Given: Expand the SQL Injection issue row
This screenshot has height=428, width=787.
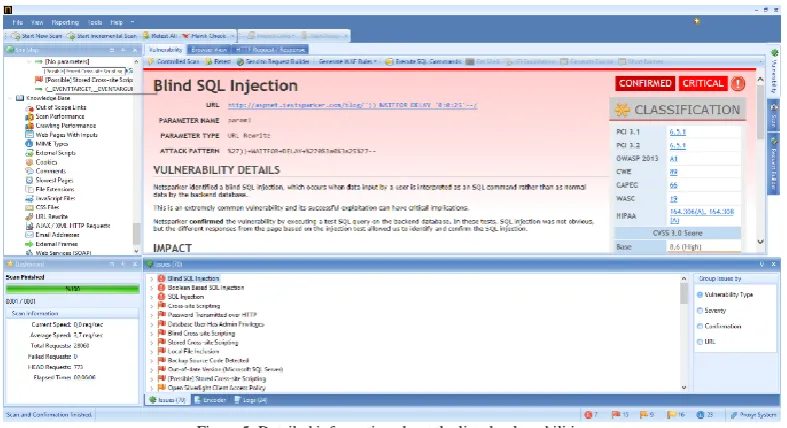Looking at the screenshot, I should pos(152,297).
